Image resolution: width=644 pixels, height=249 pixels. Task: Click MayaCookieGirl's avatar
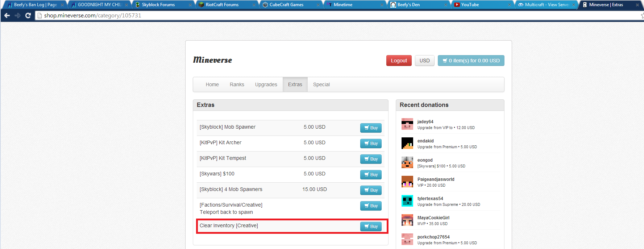coord(407,220)
